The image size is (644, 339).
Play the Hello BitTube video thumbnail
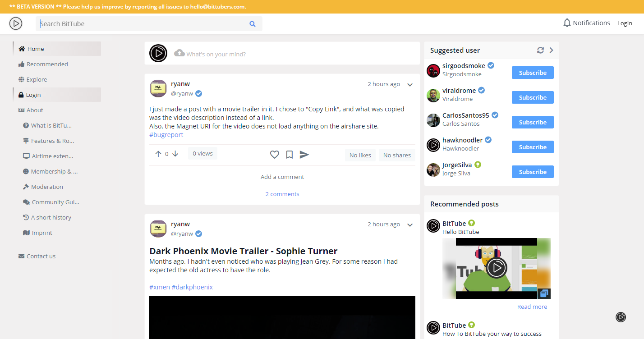coord(496,268)
